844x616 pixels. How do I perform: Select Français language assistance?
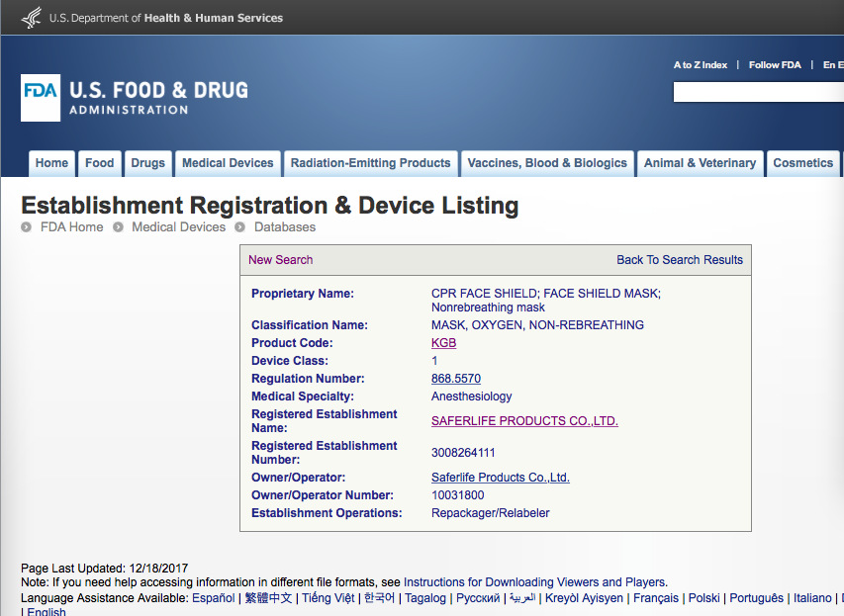tap(656, 598)
